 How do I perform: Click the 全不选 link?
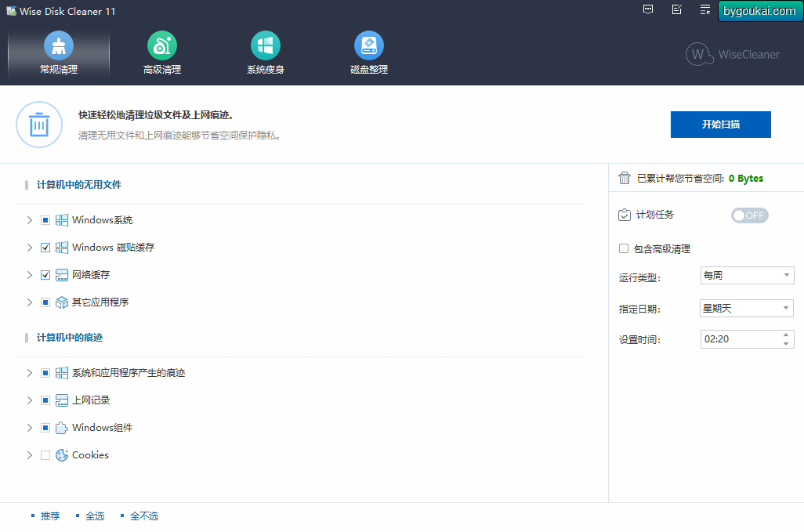[x=144, y=516]
